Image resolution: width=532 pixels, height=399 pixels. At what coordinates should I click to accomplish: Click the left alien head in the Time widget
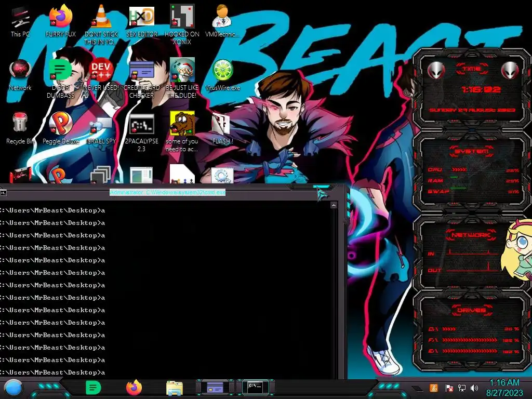pos(436,71)
